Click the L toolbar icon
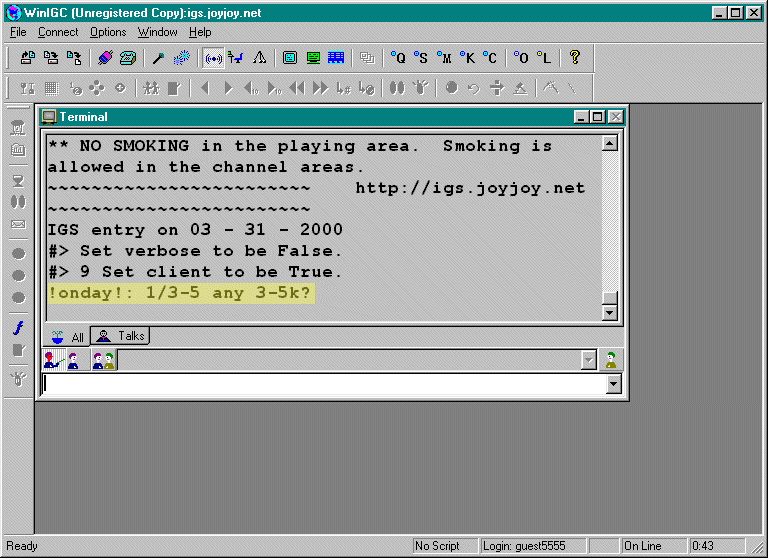 pyautogui.click(x=543, y=58)
